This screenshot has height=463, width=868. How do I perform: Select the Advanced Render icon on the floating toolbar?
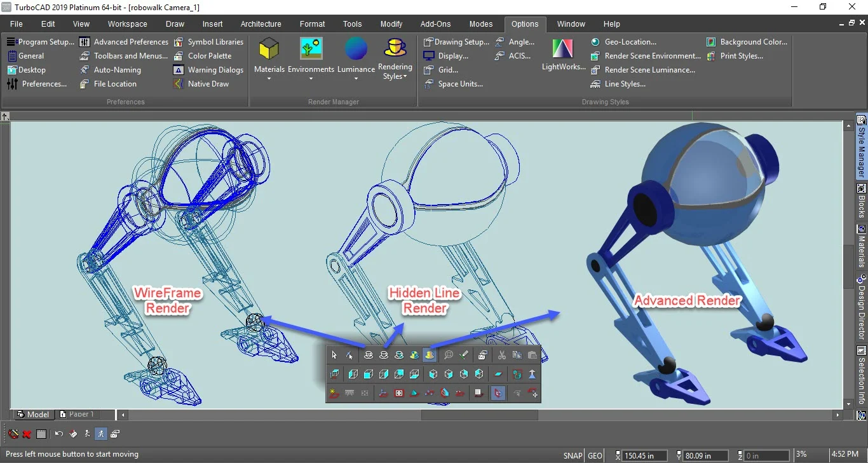point(430,355)
